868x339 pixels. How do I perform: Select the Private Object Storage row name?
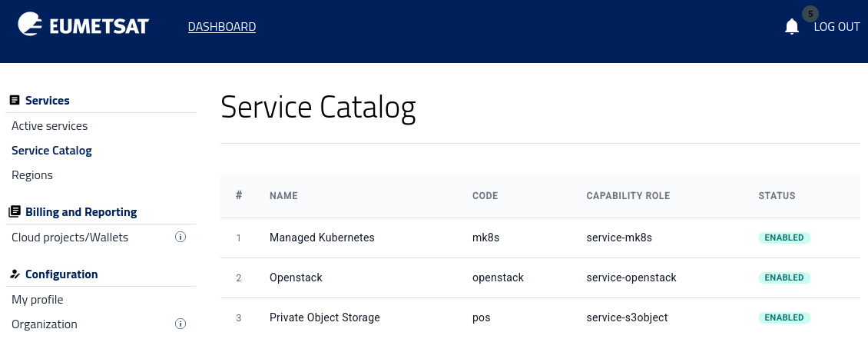[325, 317]
